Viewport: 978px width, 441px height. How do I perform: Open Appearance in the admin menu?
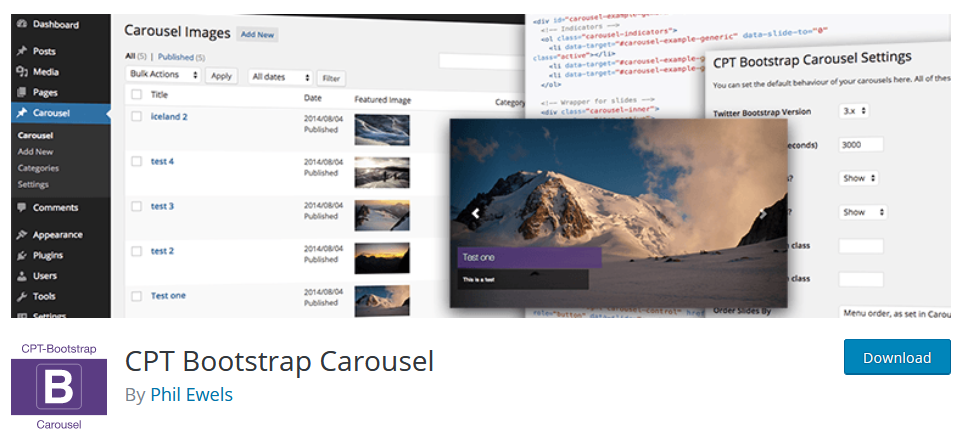(57, 235)
